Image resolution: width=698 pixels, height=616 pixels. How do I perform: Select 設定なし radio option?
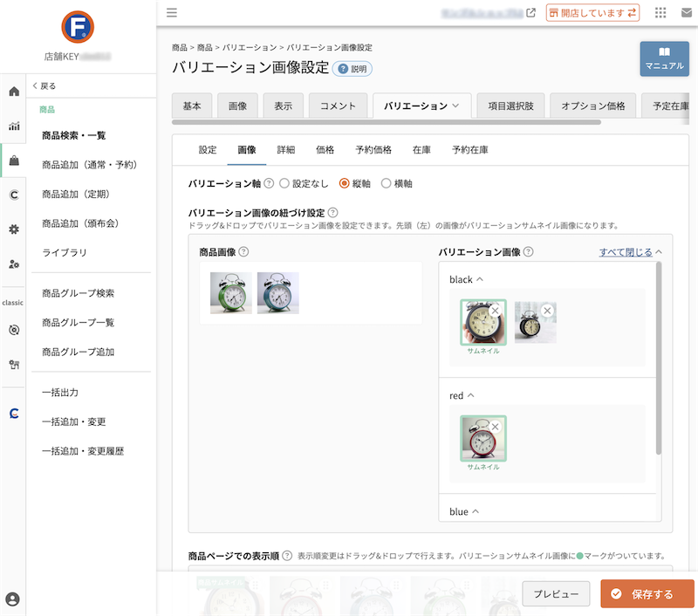pyautogui.click(x=284, y=183)
